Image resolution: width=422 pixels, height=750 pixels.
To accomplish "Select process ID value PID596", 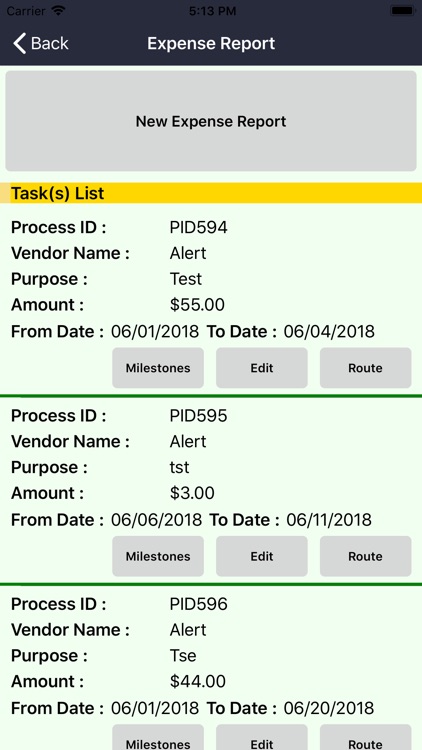I will (x=199, y=605).
